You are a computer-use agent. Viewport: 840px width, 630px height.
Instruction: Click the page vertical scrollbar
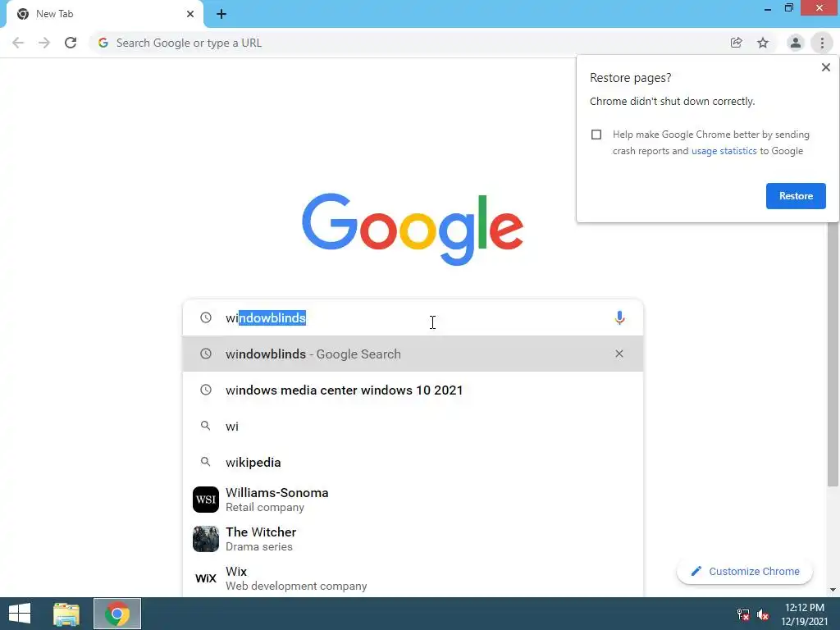[x=833, y=354]
